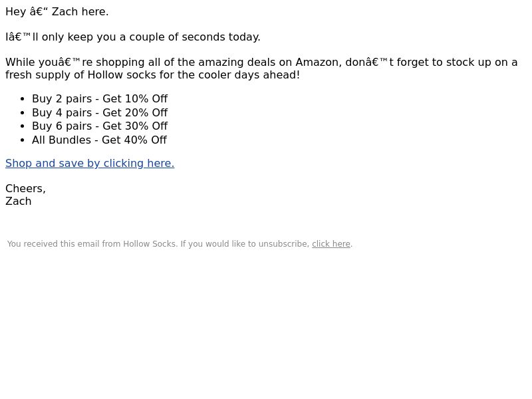Click the "Hey – Zach here." greeting line
Image resolution: width=532 pixels, height=399 pixels.
(57, 11)
